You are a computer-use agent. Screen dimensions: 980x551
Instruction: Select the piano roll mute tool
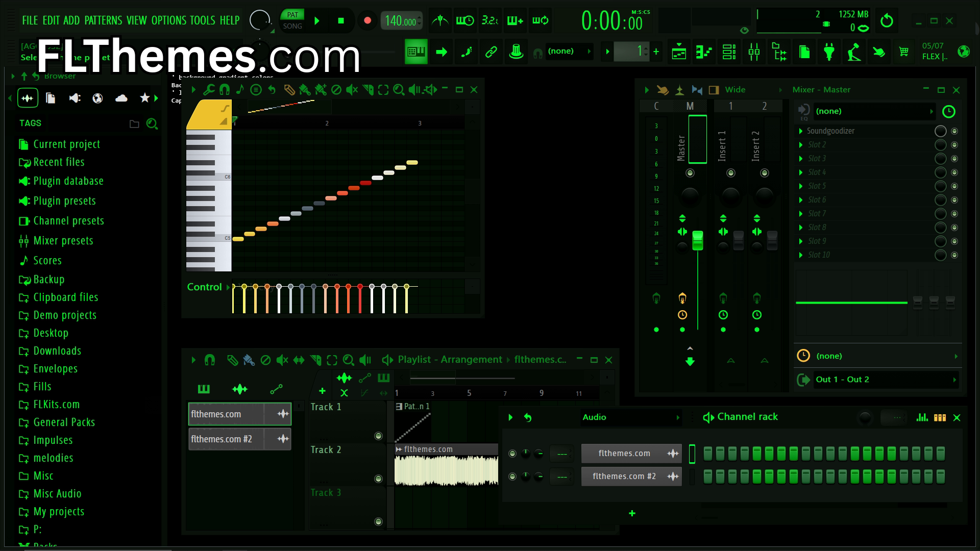pyautogui.click(x=352, y=90)
